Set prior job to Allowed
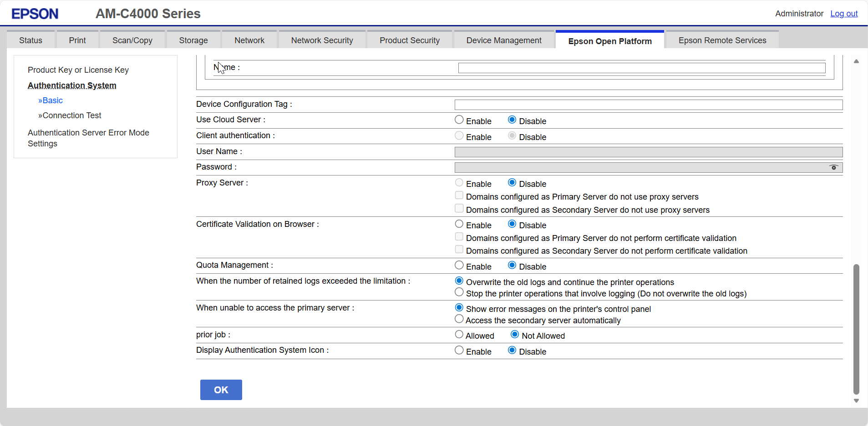 pyautogui.click(x=459, y=335)
